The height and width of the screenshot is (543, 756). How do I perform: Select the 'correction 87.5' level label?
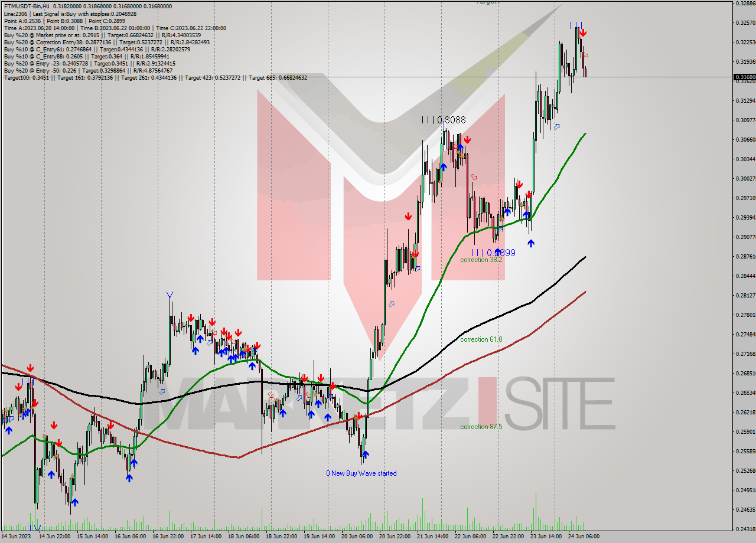point(481,427)
